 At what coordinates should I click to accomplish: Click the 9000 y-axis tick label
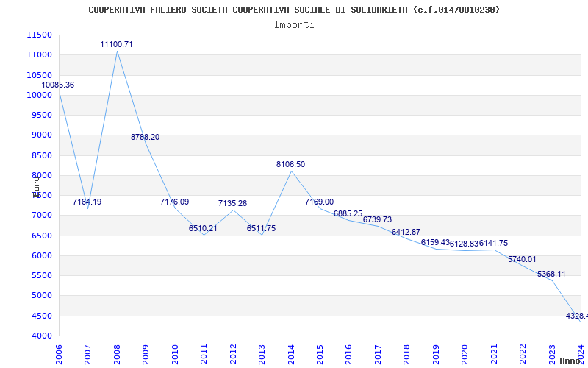click(x=41, y=135)
